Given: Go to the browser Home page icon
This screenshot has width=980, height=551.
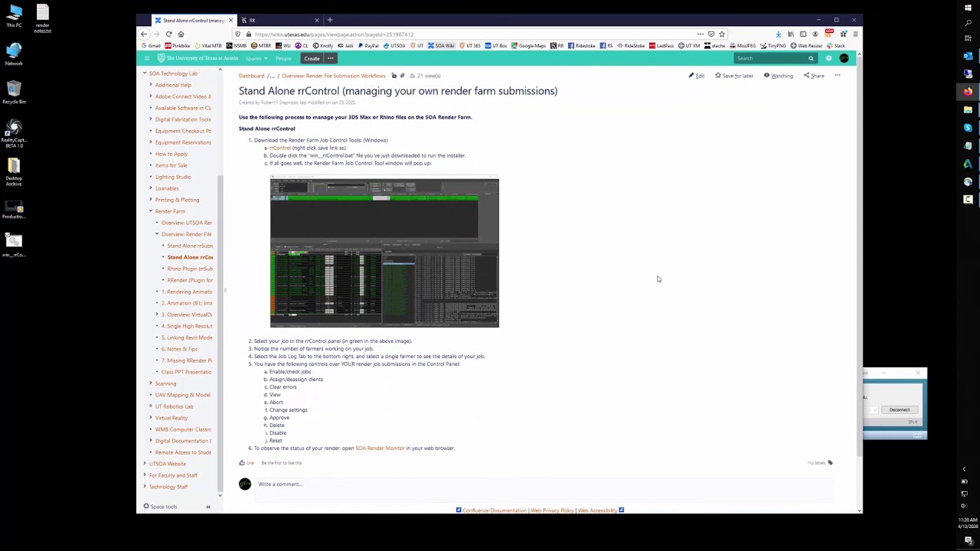Looking at the screenshot, I should click(181, 34).
